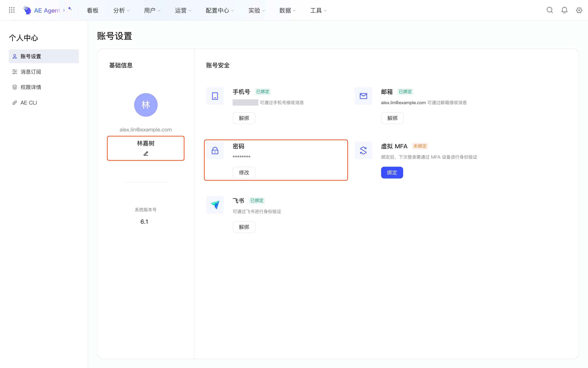Screen dimensions: 588x368
Task: Expand the 工具 dropdown menu
Action: pyautogui.click(x=318, y=10)
